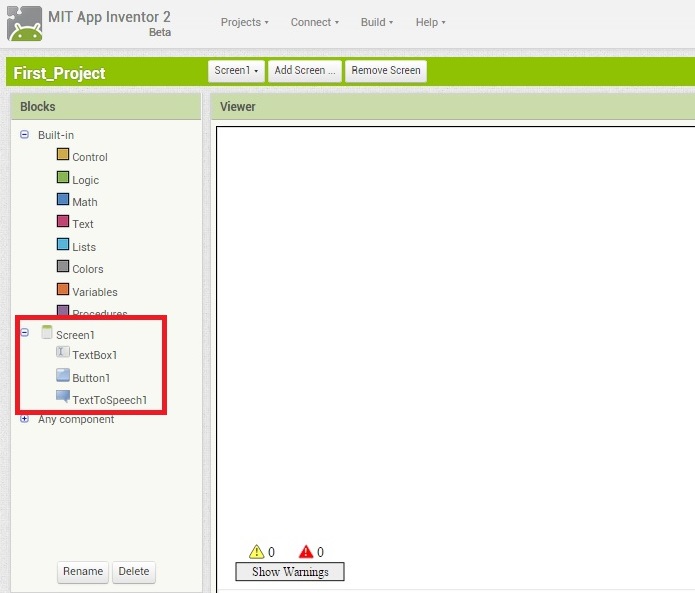This screenshot has width=695, height=593.
Task: Select the Control blocks label
Action: 90,157
